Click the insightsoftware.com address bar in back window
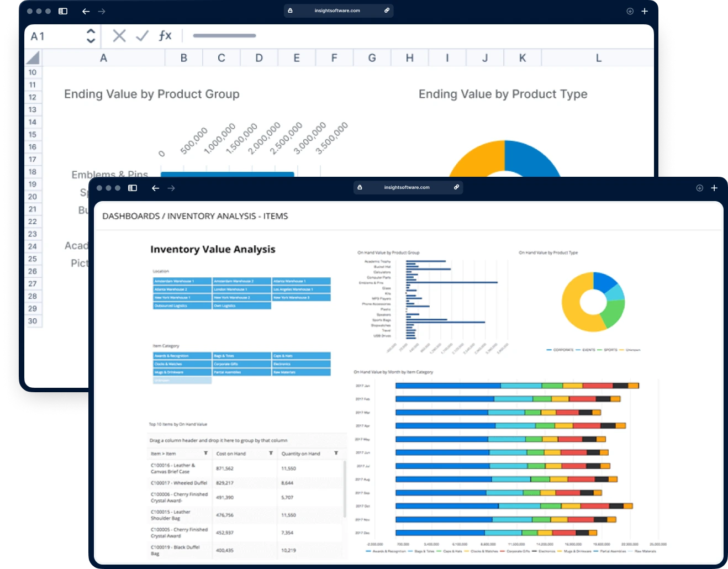This screenshot has height=569, width=728. click(x=338, y=10)
